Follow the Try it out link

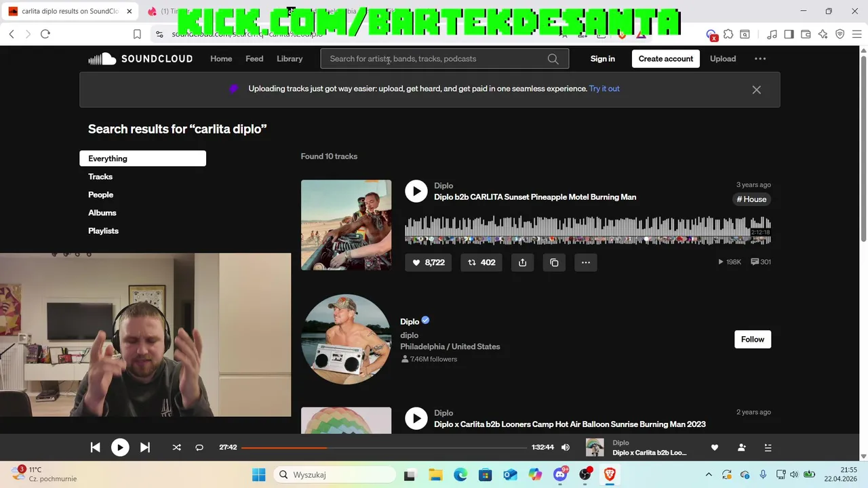click(x=604, y=89)
